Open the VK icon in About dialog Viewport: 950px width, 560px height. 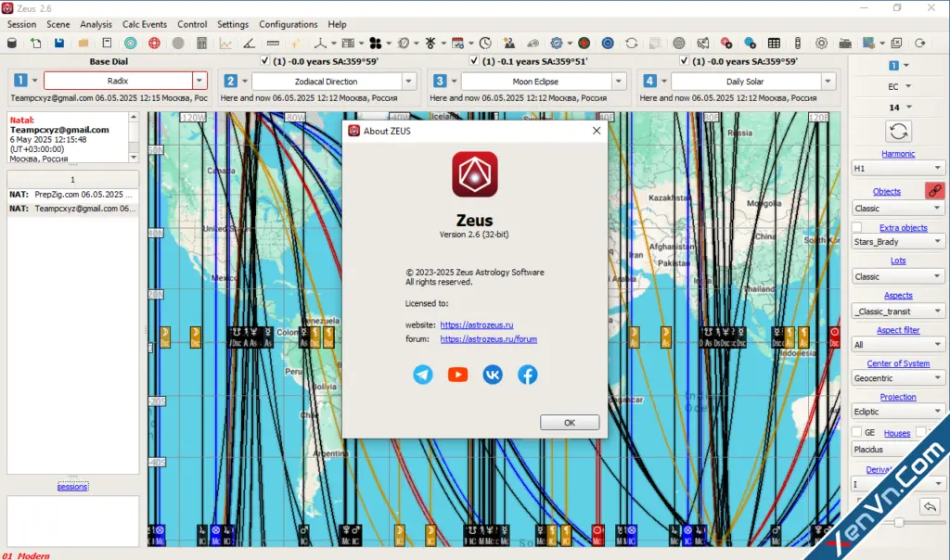(493, 375)
